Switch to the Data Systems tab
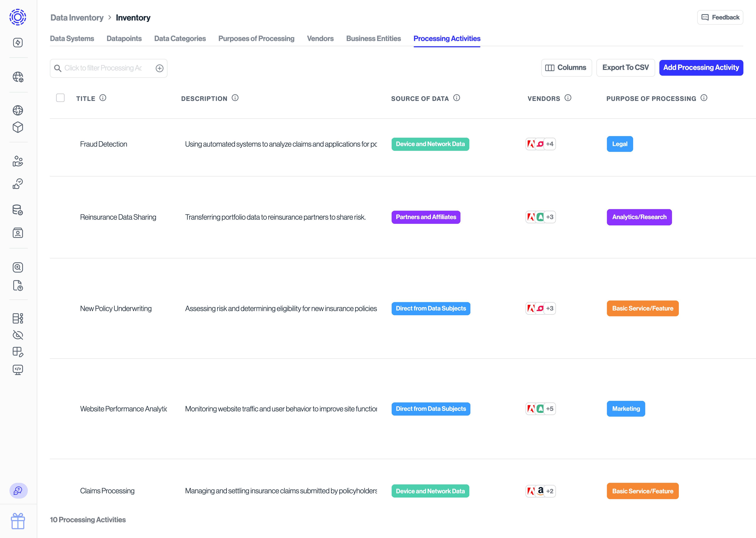The image size is (756, 538). tap(72, 38)
